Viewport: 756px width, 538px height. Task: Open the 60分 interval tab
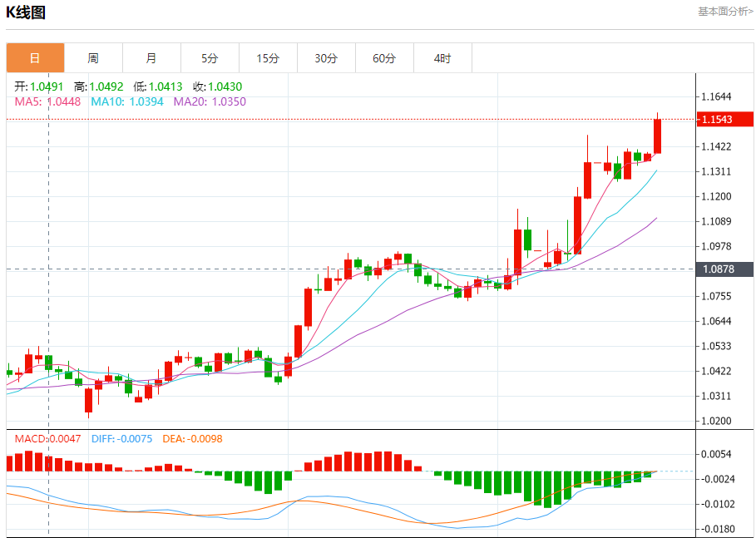[x=385, y=58]
